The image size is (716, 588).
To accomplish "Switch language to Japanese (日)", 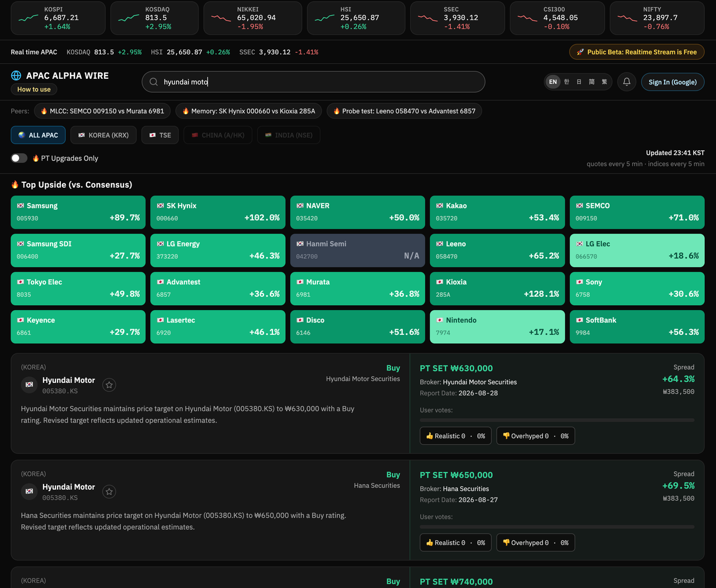I will [579, 82].
